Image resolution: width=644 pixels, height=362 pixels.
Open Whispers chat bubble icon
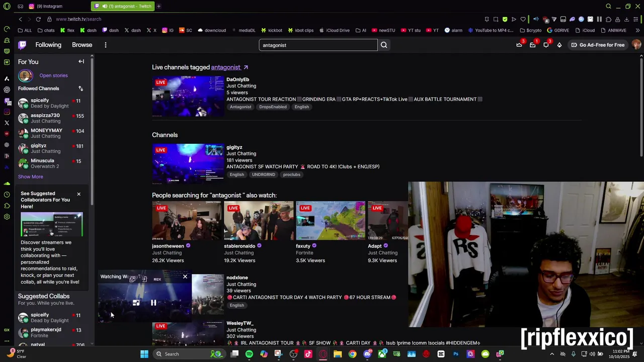546,45
